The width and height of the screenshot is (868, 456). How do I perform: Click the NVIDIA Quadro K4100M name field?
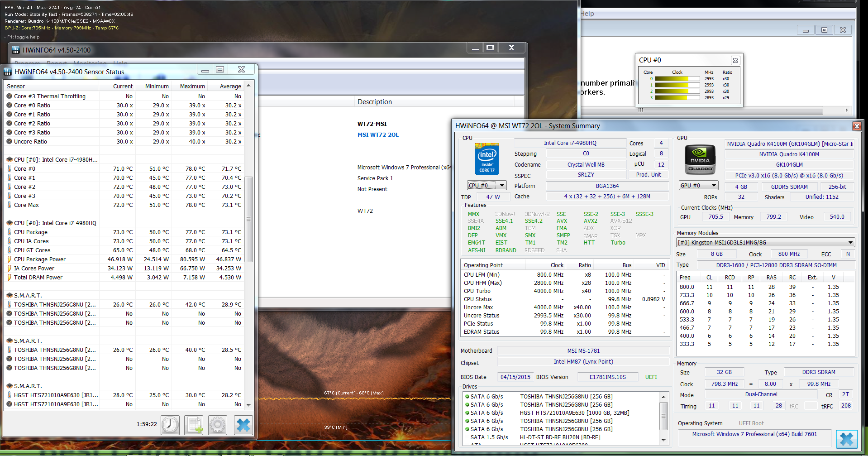pos(789,154)
